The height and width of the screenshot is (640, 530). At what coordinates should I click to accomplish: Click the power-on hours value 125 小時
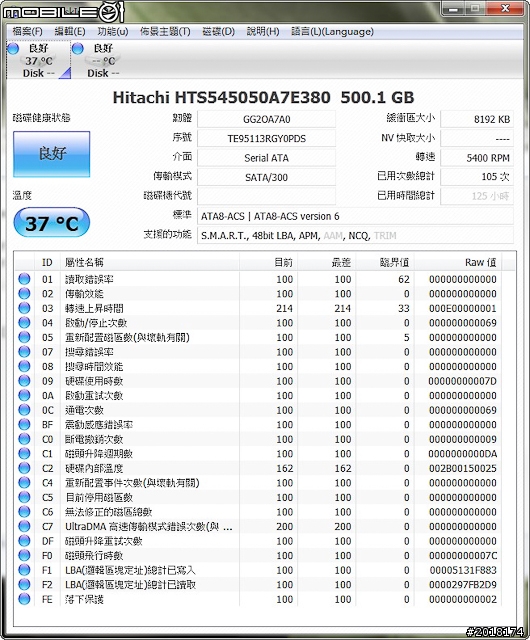[x=477, y=196]
